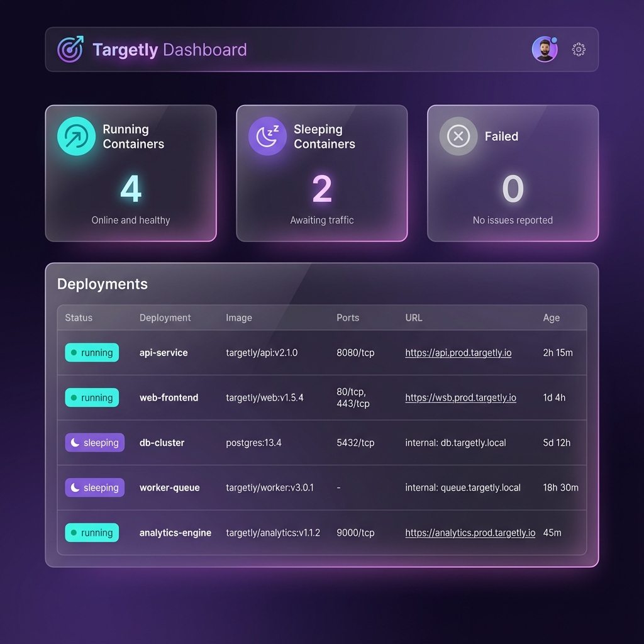Toggle the sleeping state of worker-queue
644x644 pixels.
pyautogui.click(x=94, y=487)
